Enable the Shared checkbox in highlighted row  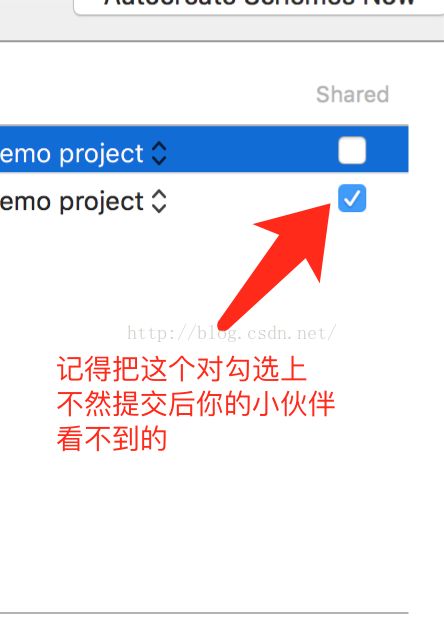(352, 150)
